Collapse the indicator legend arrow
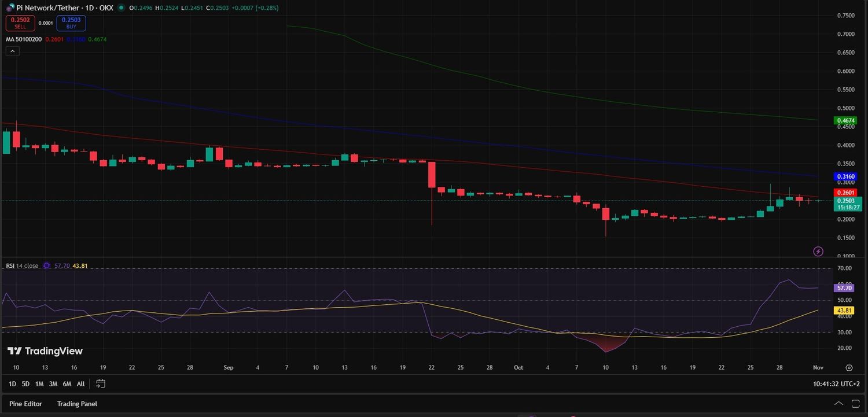The height and width of the screenshot is (417, 868). tap(12, 51)
